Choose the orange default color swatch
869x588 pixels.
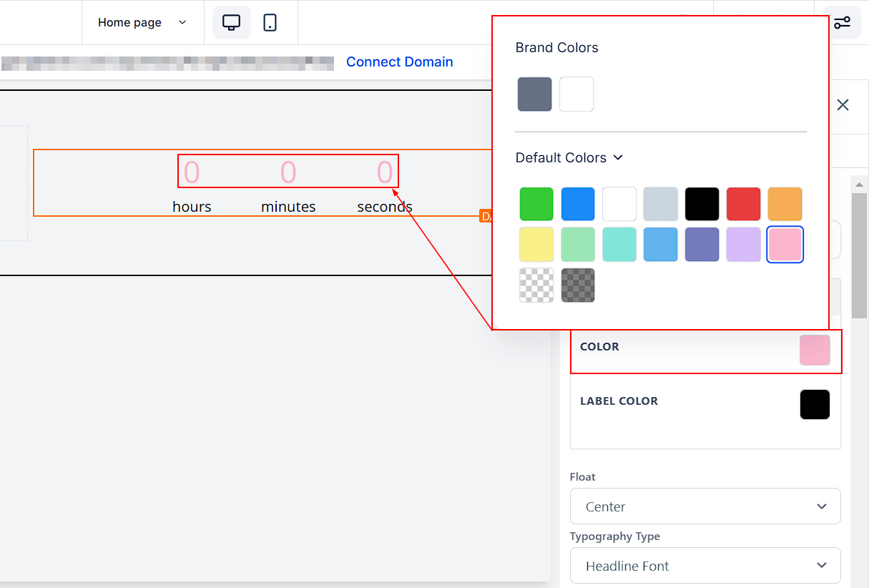(x=785, y=205)
